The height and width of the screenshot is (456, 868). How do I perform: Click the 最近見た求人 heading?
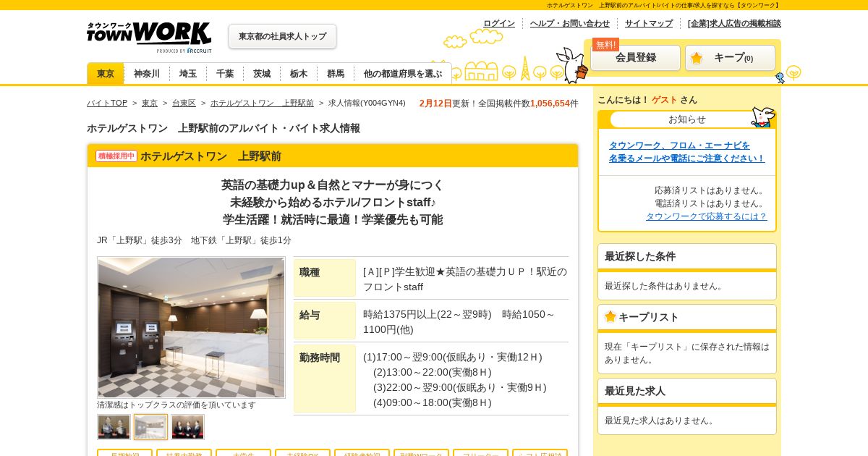[635, 391]
